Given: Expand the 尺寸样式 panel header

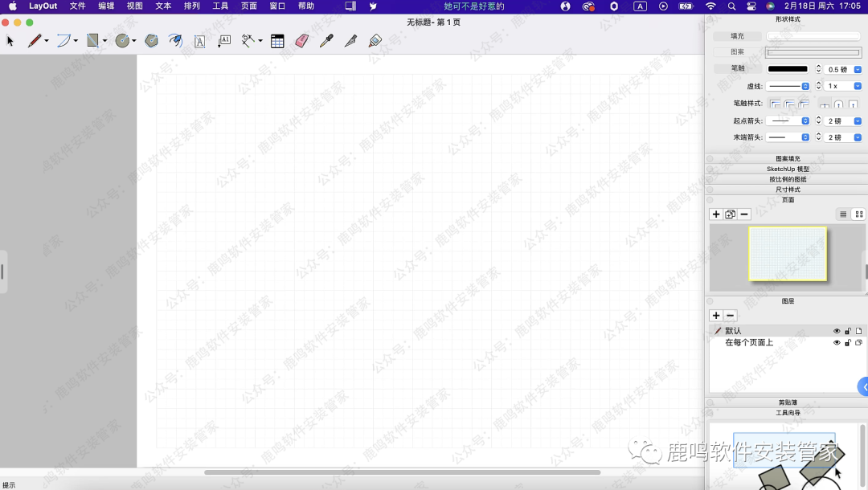Looking at the screenshot, I should (x=788, y=190).
